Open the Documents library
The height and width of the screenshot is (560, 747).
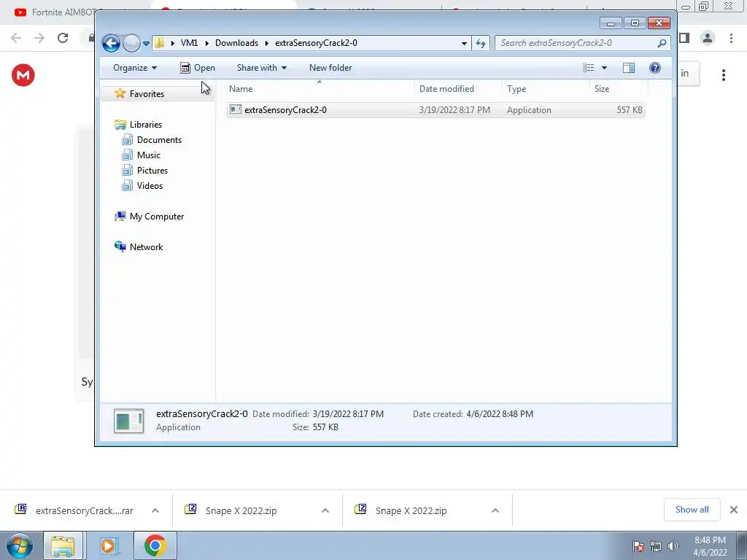(x=152, y=139)
